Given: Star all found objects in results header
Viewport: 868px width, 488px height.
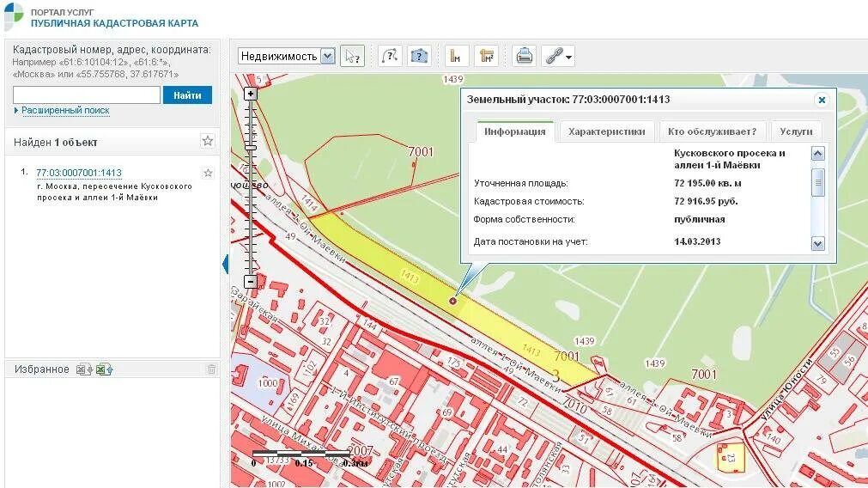Looking at the screenshot, I should [x=208, y=141].
